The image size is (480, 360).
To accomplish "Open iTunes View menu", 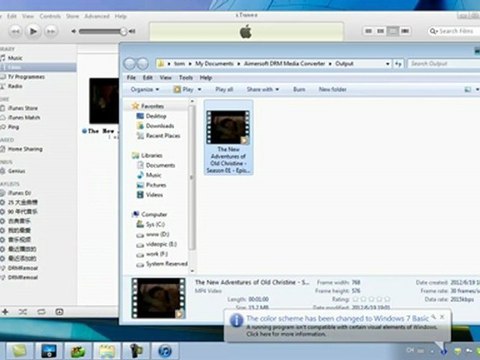I will (x=28, y=16).
